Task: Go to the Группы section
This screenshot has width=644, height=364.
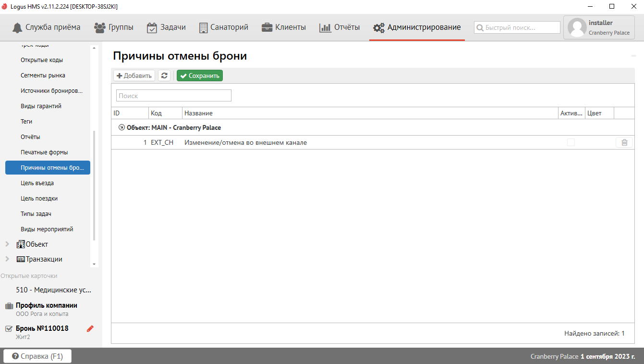Action: tap(114, 27)
